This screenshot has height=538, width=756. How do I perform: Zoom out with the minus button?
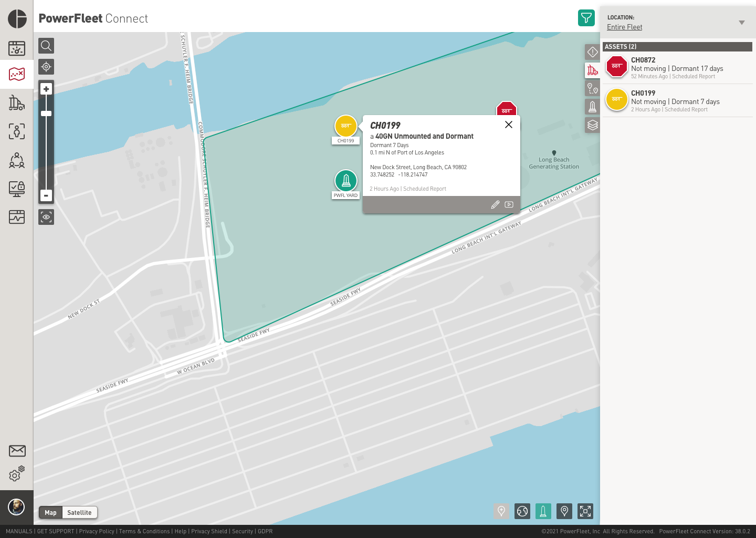coord(46,195)
